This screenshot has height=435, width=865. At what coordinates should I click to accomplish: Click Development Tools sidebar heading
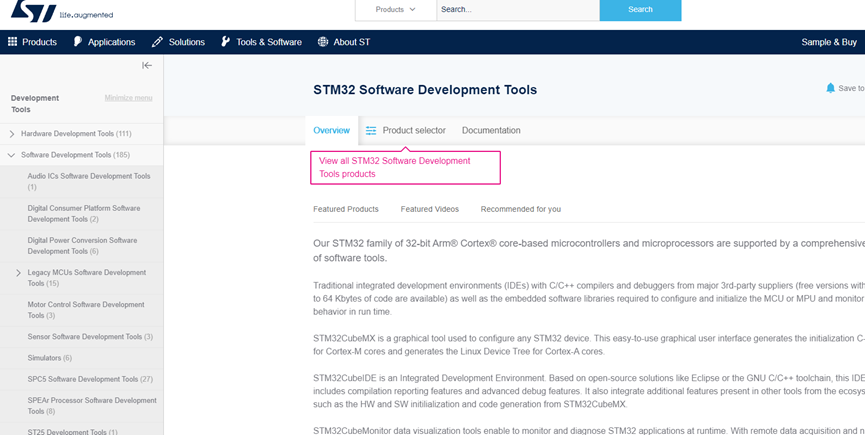point(35,104)
